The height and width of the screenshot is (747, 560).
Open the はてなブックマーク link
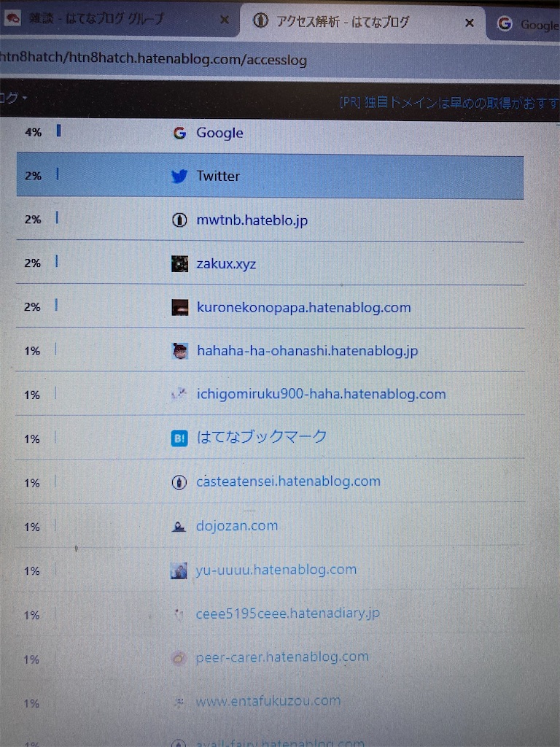[262, 437]
